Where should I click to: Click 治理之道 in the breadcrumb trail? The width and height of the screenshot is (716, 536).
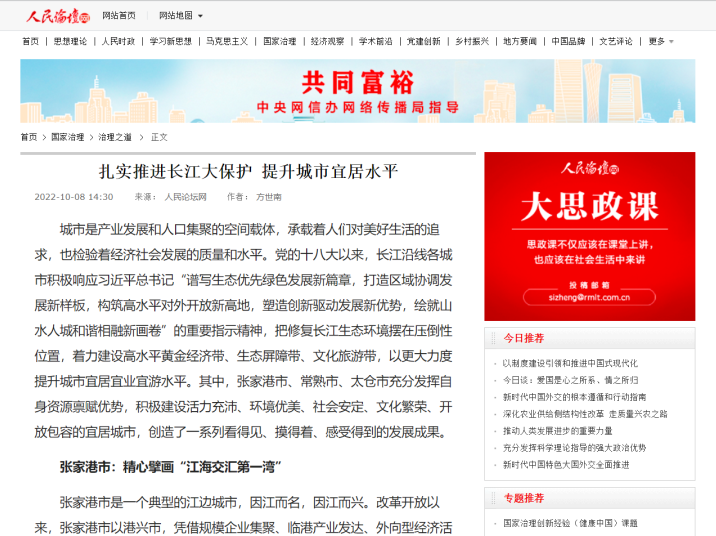pyautogui.click(x=115, y=137)
